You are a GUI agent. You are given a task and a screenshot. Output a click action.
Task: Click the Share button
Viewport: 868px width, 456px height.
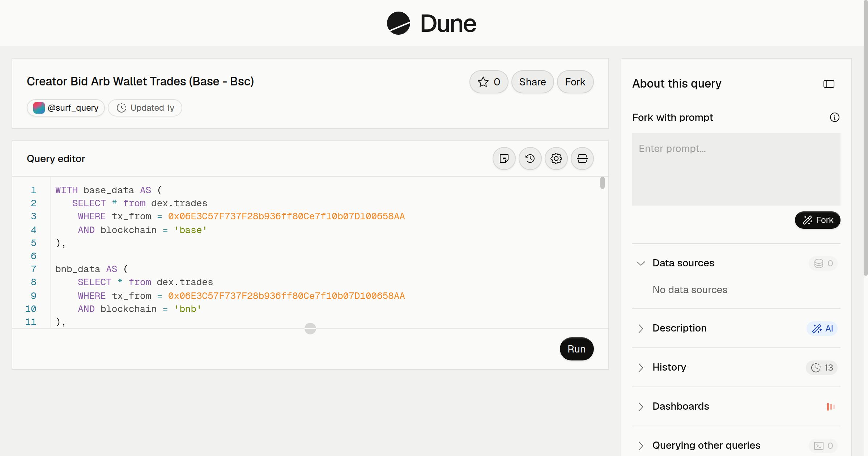pos(532,82)
